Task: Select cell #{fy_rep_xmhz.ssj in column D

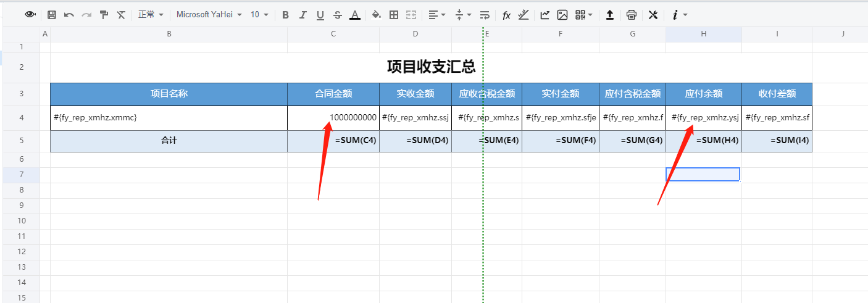Action: pyautogui.click(x=415, y=118)
